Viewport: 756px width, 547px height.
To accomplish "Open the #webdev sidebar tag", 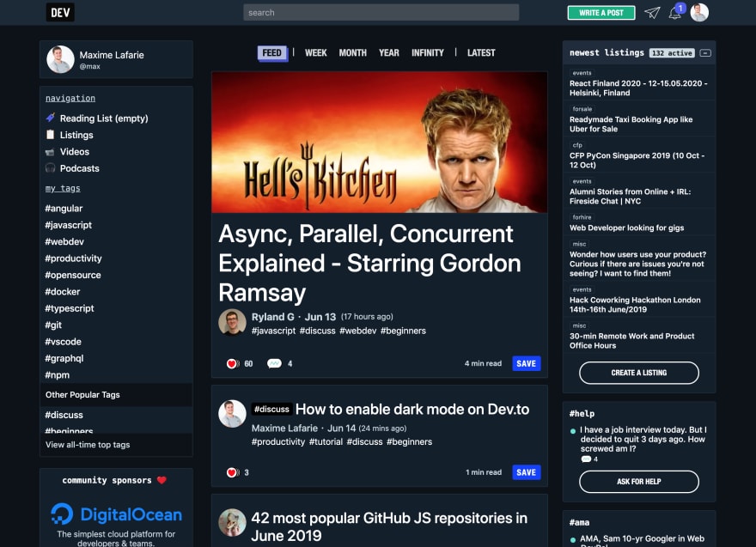I will (x=64, y=241).
